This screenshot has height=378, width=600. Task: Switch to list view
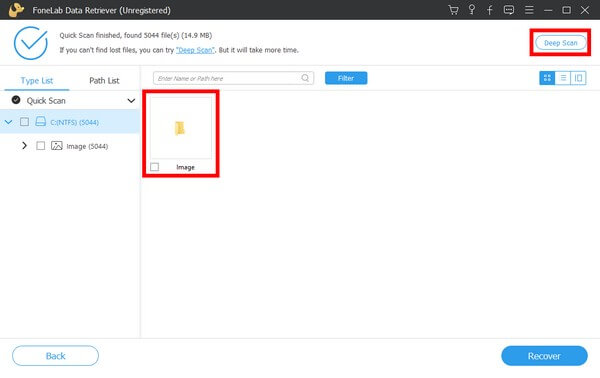pos(563,78)
